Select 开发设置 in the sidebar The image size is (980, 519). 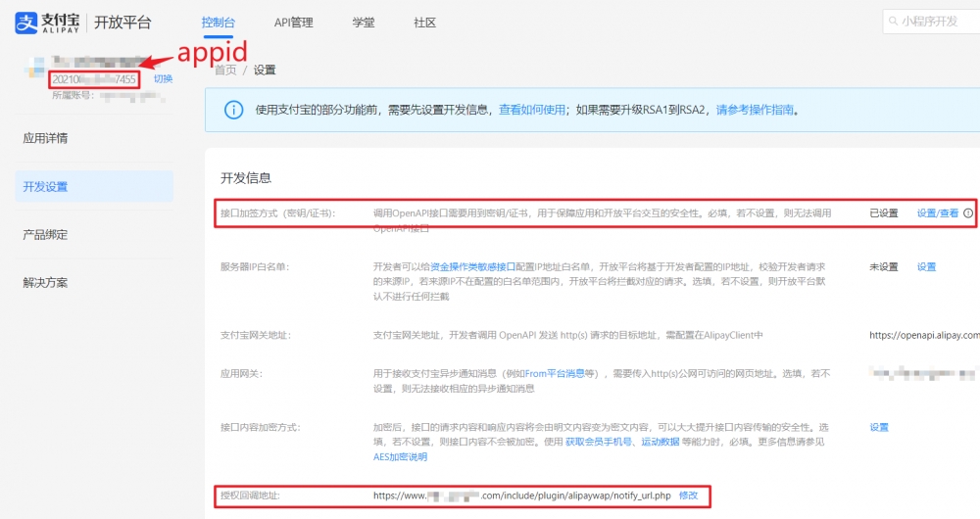(46, 186)
